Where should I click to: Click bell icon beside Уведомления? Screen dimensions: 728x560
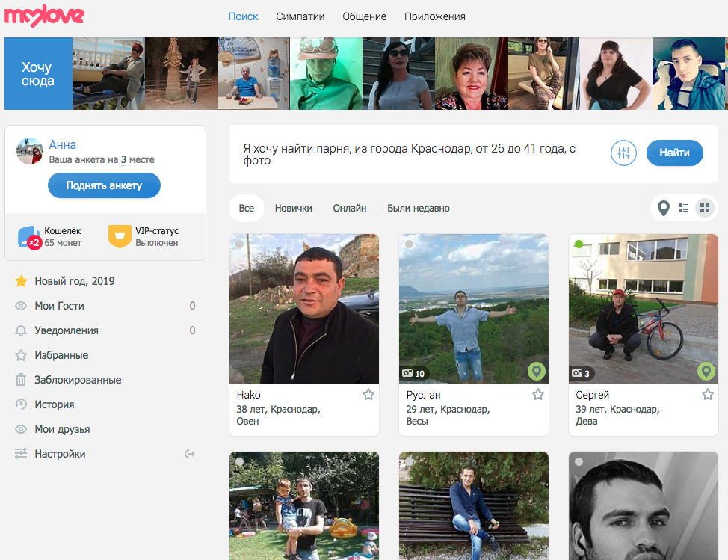21,330
